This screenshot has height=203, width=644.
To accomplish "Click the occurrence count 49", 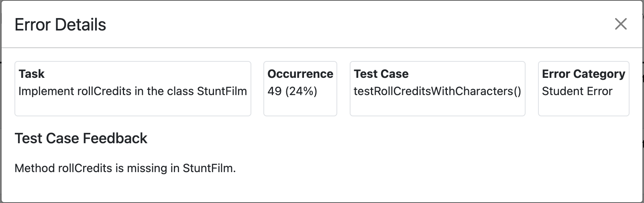I will pos(275,91).
